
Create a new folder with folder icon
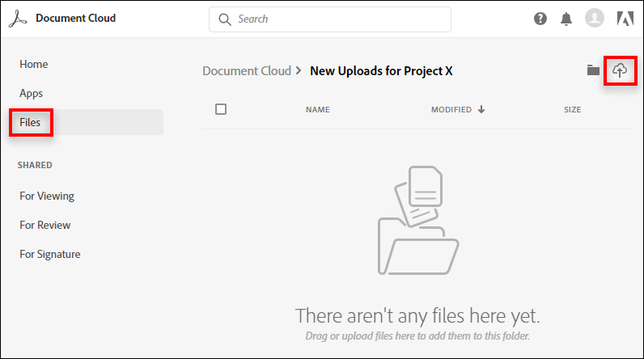click(x=593, y=70)
